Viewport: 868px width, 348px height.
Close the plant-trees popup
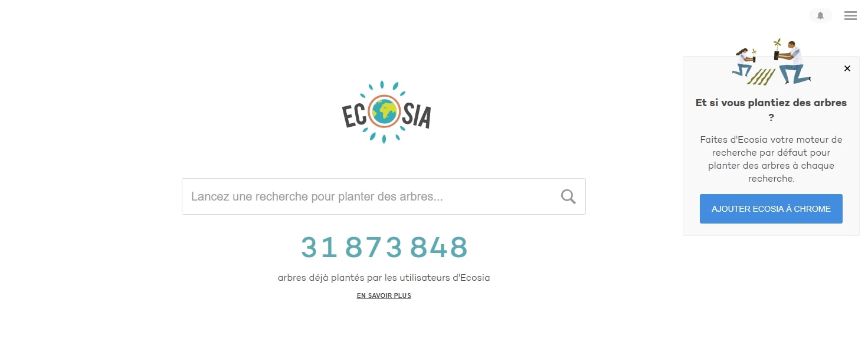click(x=847, y=68)
